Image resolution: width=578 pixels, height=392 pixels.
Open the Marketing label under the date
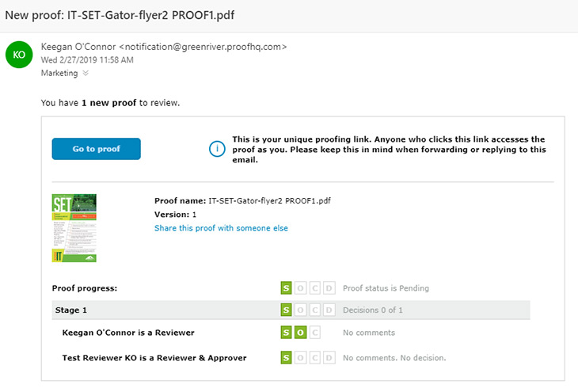point(59,73)
